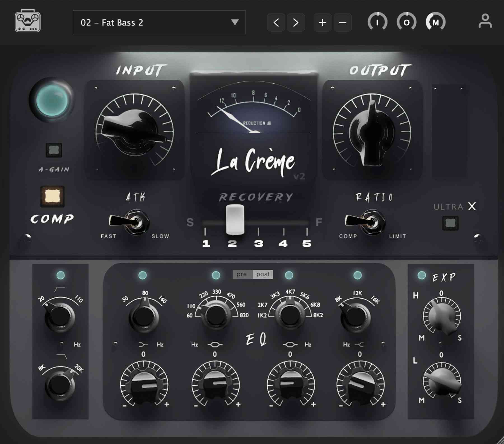This screenshot has width=504, height=444.
Task: Select the post EQ placement tab
Action: pyautogui.click(x=262, y=274)
